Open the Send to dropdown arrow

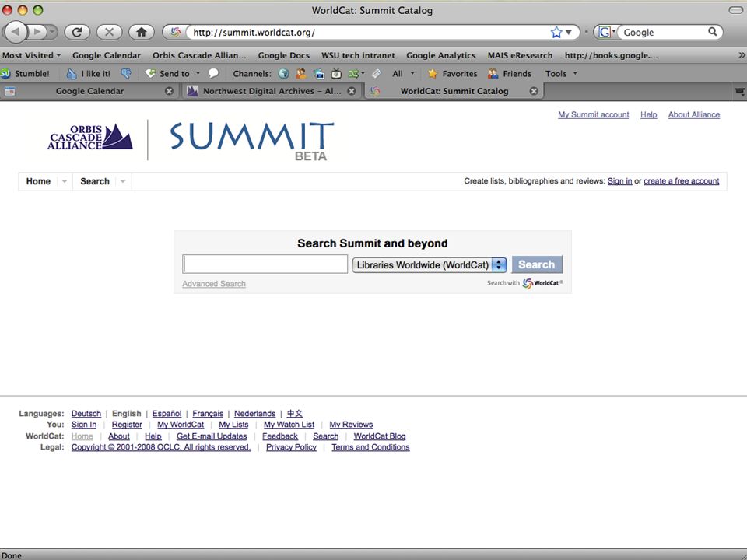(198, 73)
